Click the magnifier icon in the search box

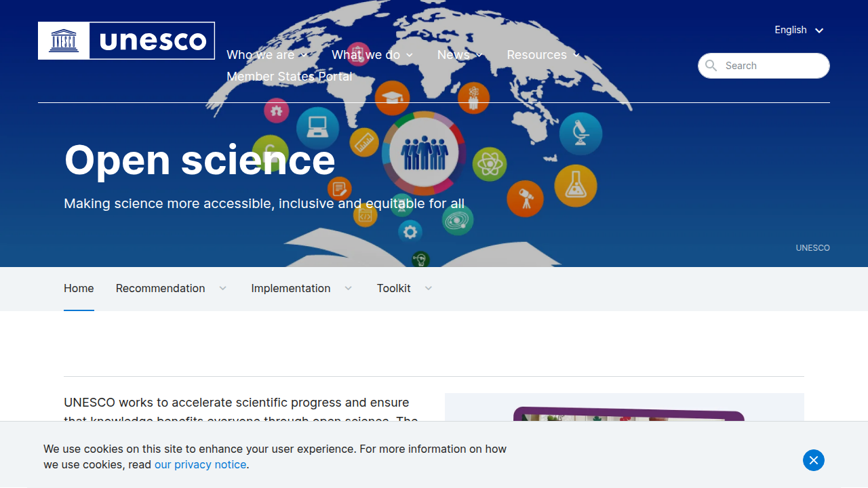coord(711,66)
